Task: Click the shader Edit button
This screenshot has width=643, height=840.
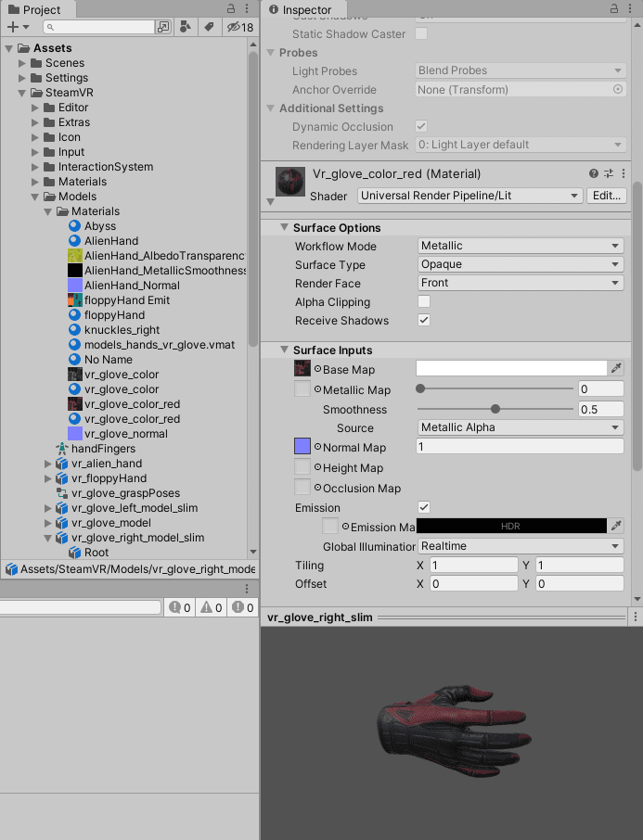Action: pyautogui.click(x=606, y=196)
